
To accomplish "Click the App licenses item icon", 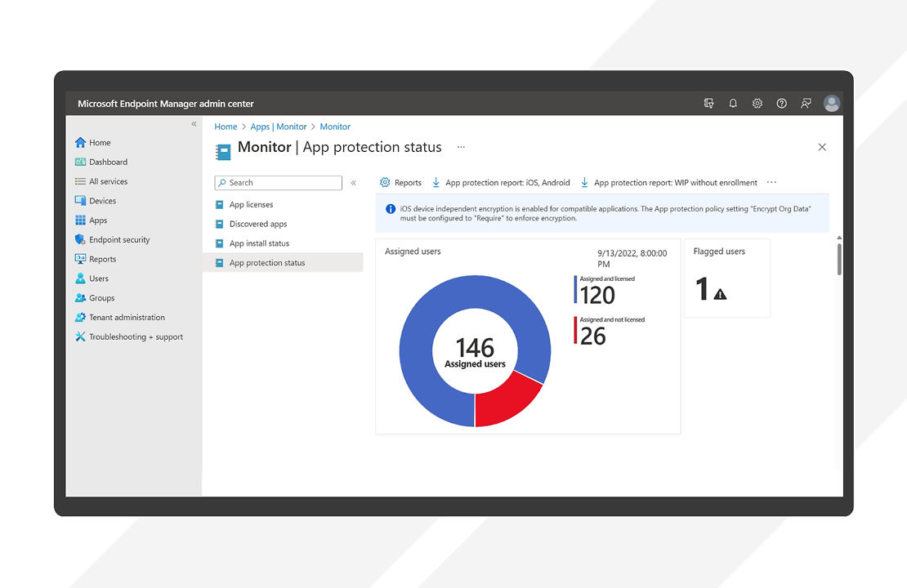I will (x=219, y=205).
